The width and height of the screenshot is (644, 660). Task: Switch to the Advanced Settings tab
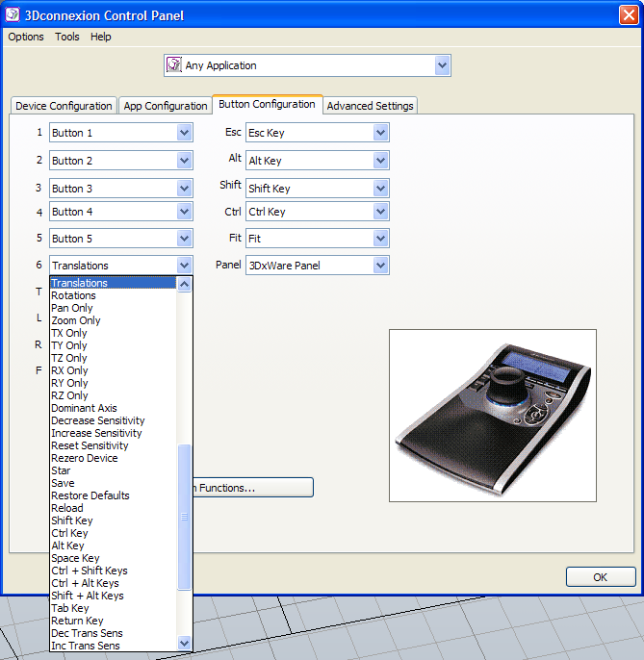tap(371, 106)
